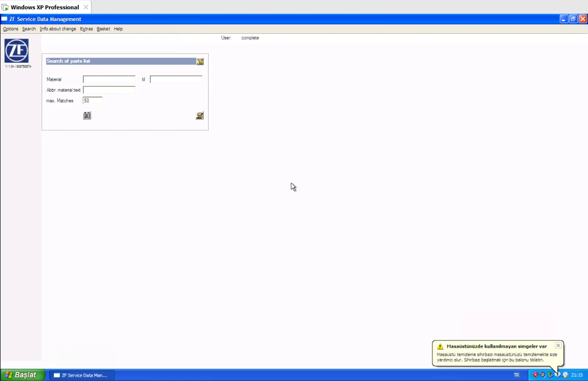Click the max. Matches value field
The height and width of the screenshot is (381, 588).
[x=93, y=101]
